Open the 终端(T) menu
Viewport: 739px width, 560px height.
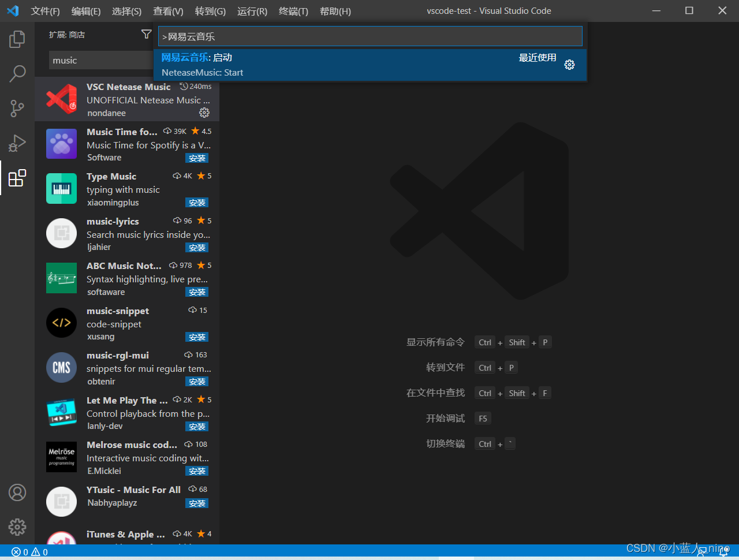coord(293,11)
